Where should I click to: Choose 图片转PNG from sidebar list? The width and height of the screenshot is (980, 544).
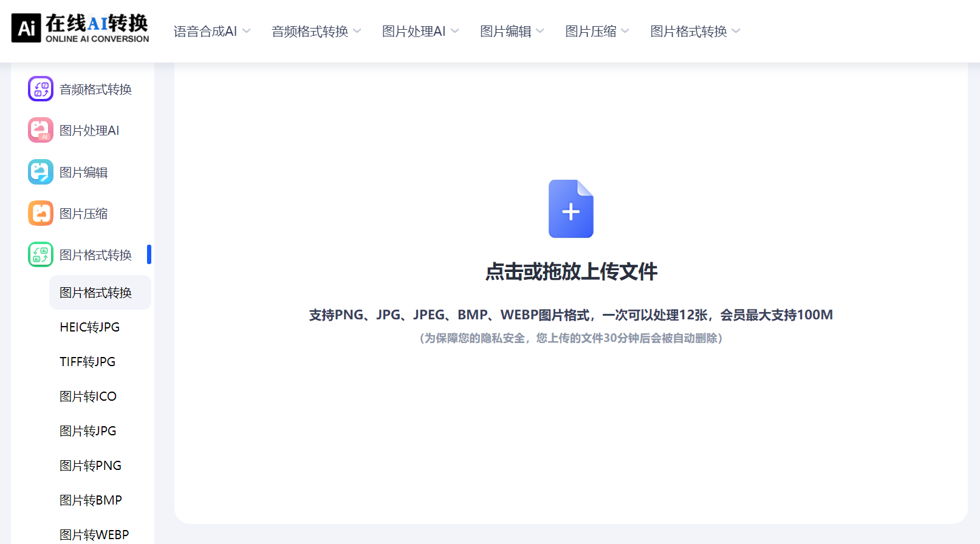coord(91,466)
